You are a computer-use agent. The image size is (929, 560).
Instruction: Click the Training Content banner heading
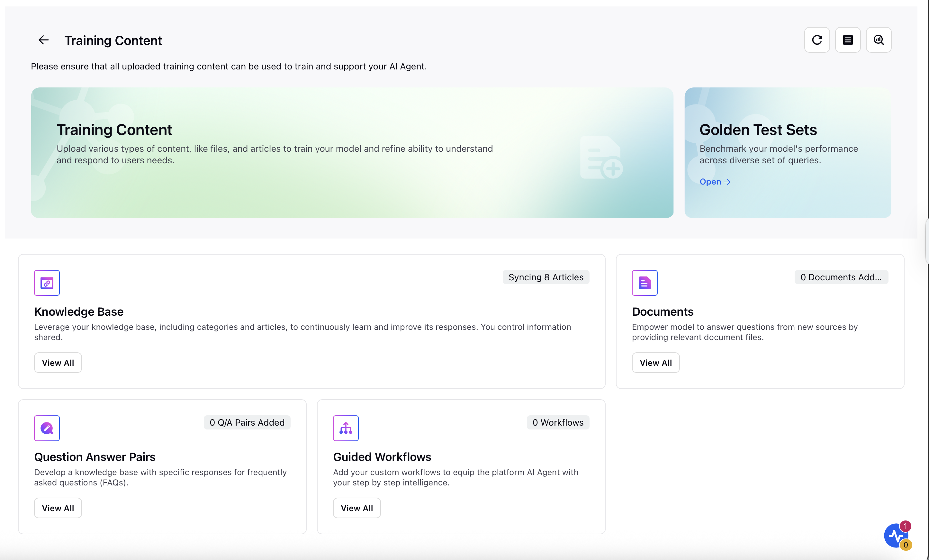[114, 130]
